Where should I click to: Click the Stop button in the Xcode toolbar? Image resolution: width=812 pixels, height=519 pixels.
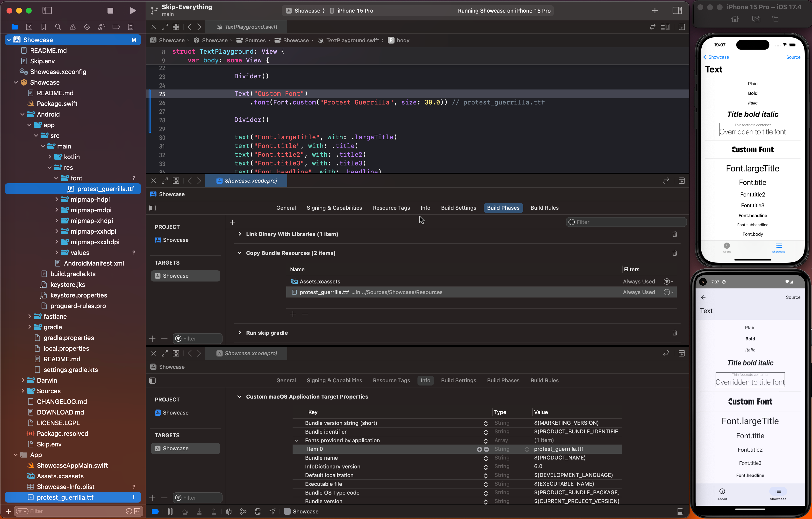click(110, 10)
